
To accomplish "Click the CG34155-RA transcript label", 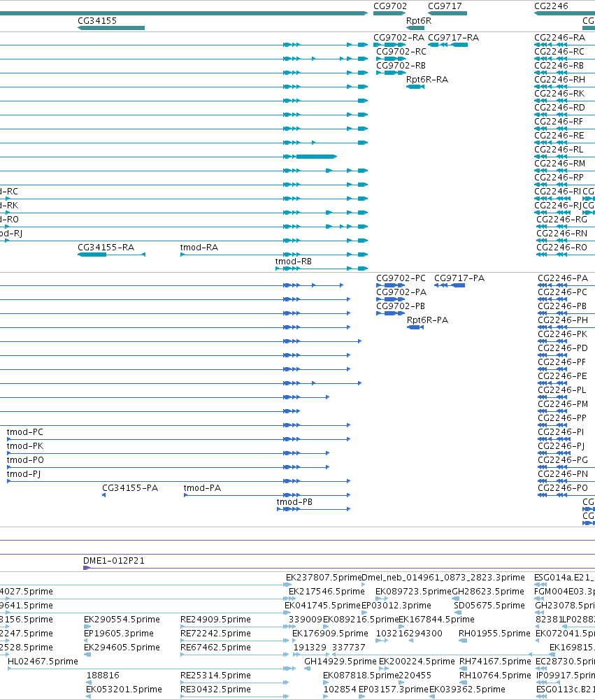I will point(106,248).
